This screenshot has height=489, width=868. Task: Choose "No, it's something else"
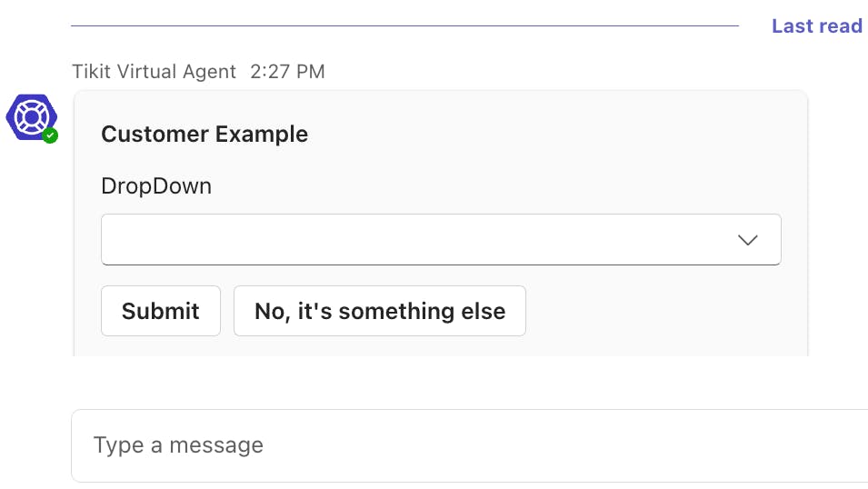tap(379, 311)
